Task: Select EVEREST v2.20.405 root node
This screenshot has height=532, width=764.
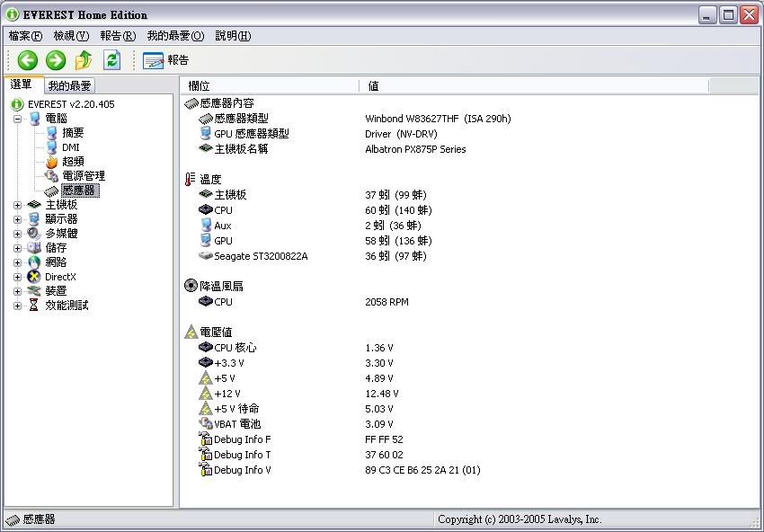Action: (x=71, y=104)
